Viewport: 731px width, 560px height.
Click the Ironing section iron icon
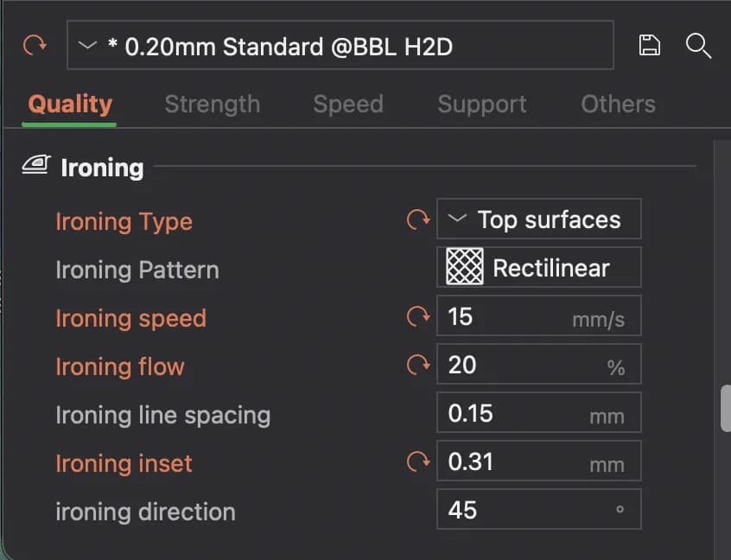pyautogui.click(x=36, y=164)
